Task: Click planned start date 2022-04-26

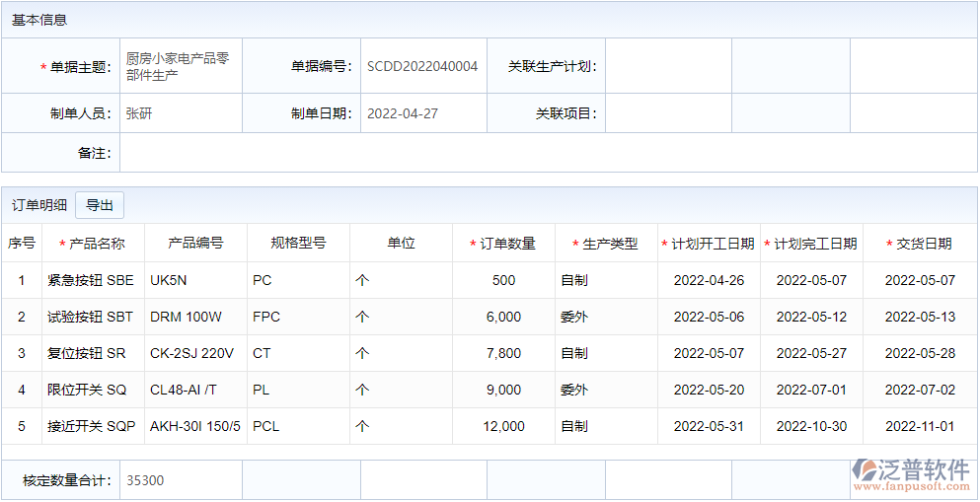Action: coord(709,280)
